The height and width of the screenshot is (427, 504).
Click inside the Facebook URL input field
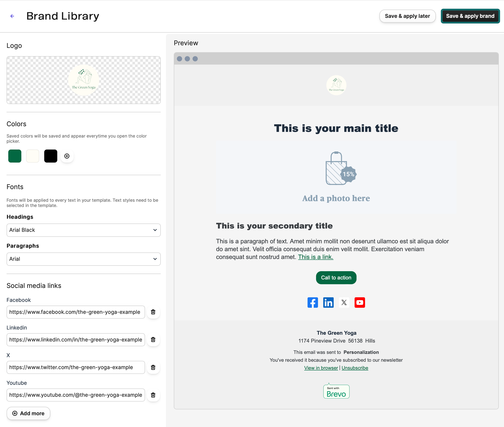point(75,312)
